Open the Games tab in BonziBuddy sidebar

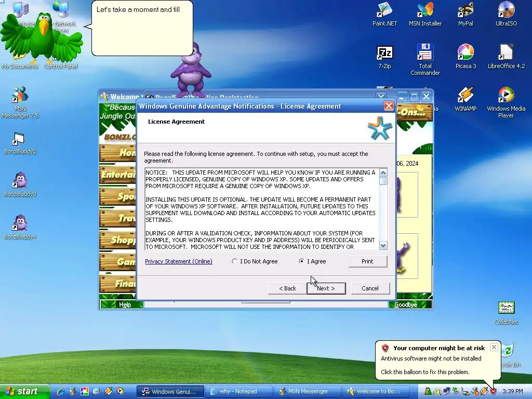118,262
